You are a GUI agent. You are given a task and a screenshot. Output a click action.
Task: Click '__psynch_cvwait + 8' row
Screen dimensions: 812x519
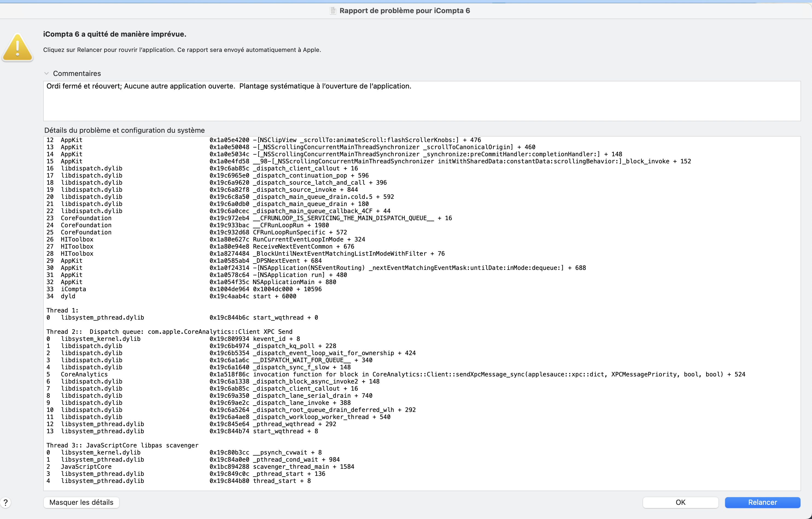[184, 452]
